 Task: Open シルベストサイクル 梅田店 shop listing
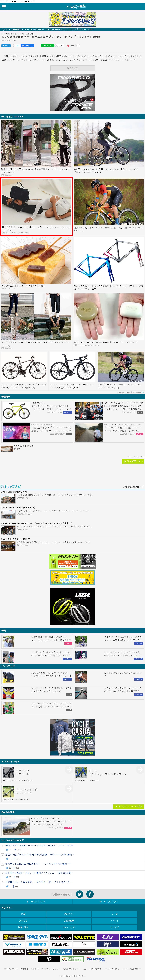pyautogui.click(x=72, y=544)
